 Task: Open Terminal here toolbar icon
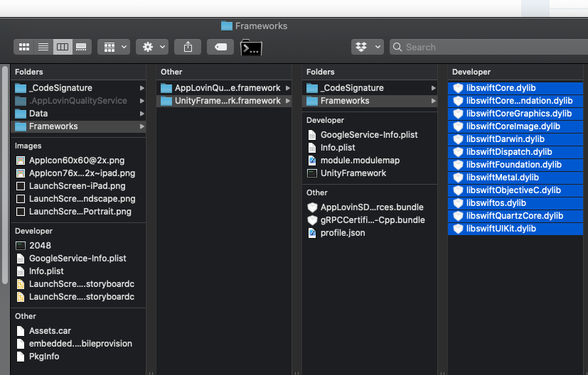(251, 48)
